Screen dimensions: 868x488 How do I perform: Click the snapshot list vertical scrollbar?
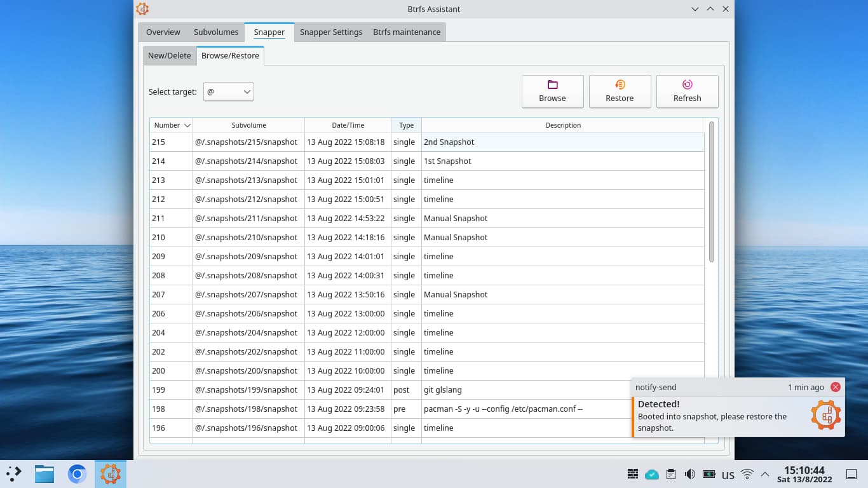point(712,191)
